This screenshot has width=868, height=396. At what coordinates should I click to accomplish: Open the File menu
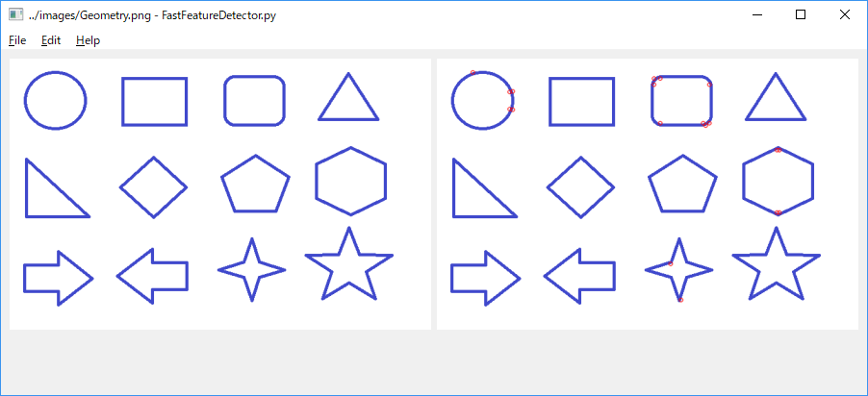17,40
